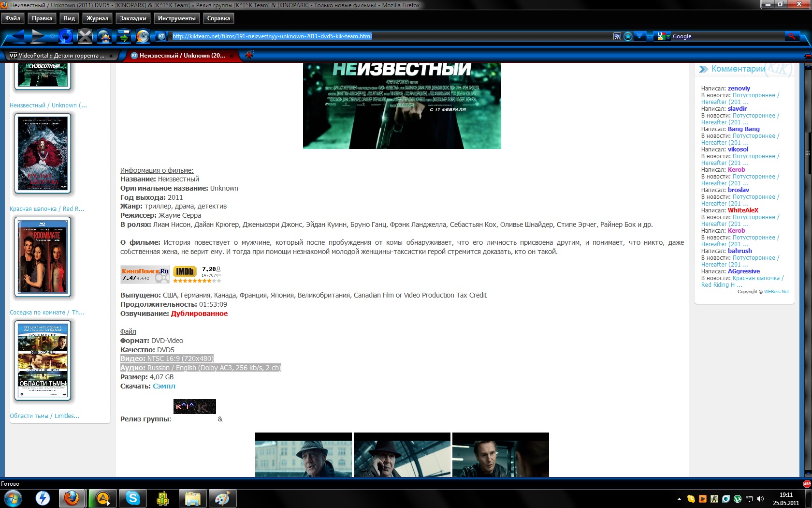Open AGgressive's Красная шапочка news link

pyautogui.click(x=742, y=282)
